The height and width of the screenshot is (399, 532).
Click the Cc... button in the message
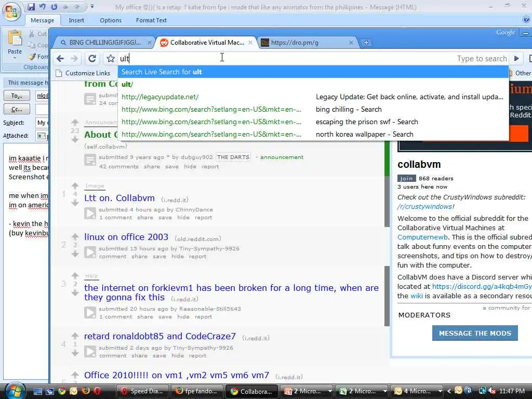[17, 109]
